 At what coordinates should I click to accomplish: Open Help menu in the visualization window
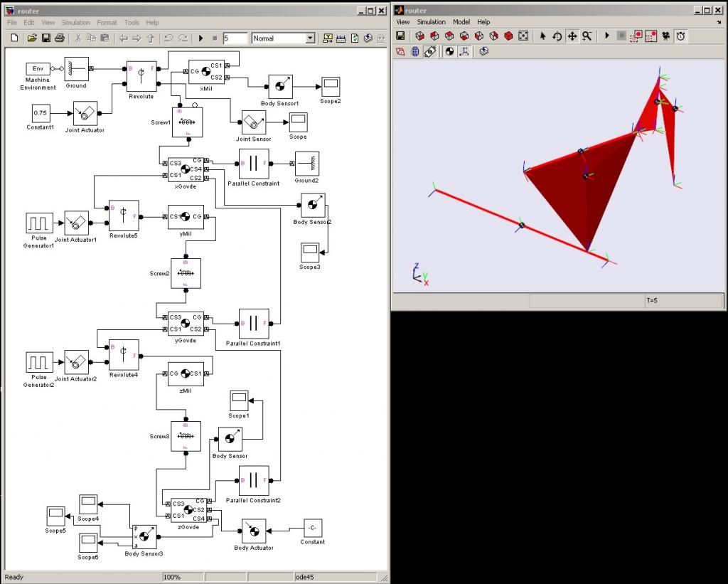click(483, 22)
